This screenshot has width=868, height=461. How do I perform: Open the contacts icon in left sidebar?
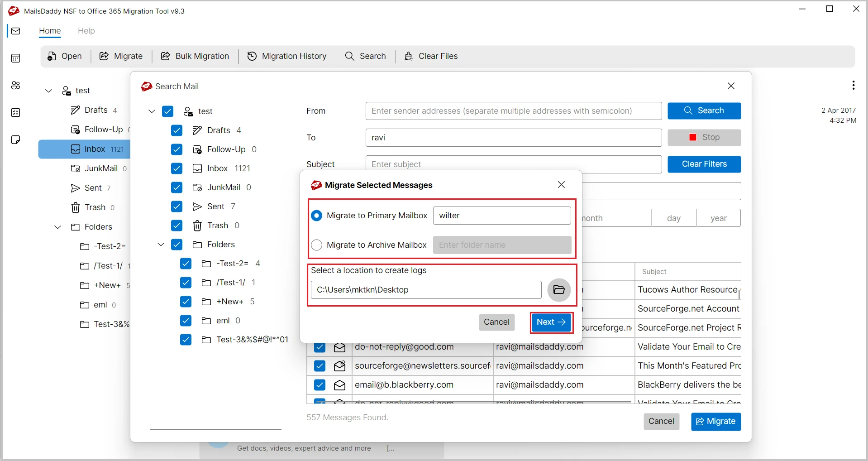coord(16,86)
